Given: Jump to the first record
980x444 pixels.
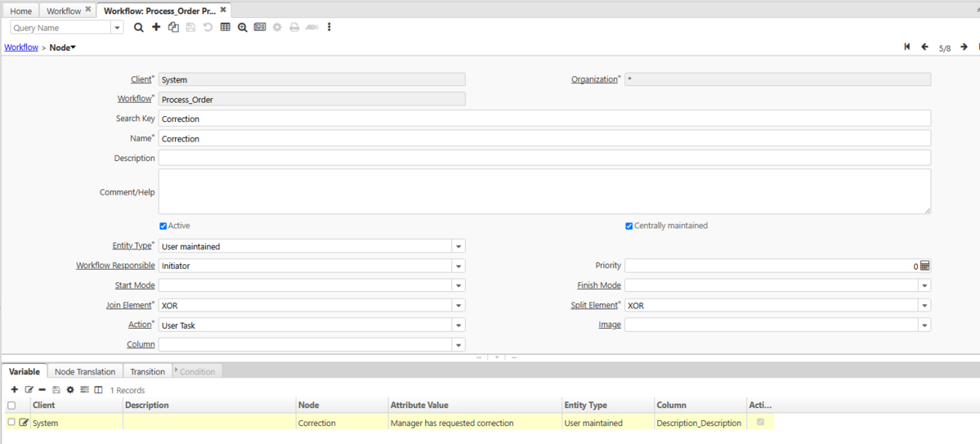Looking at the screenshot, I should click(x=907, y=47).
